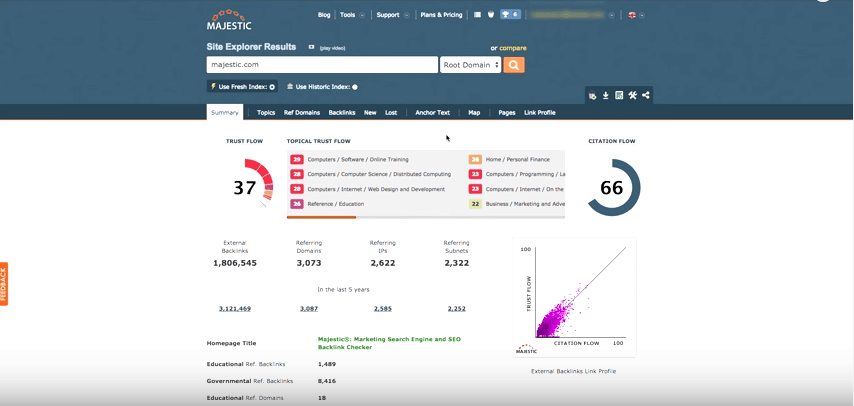
Task: Open the 2,585 historic referring IPs link
Action: (383, 308)
